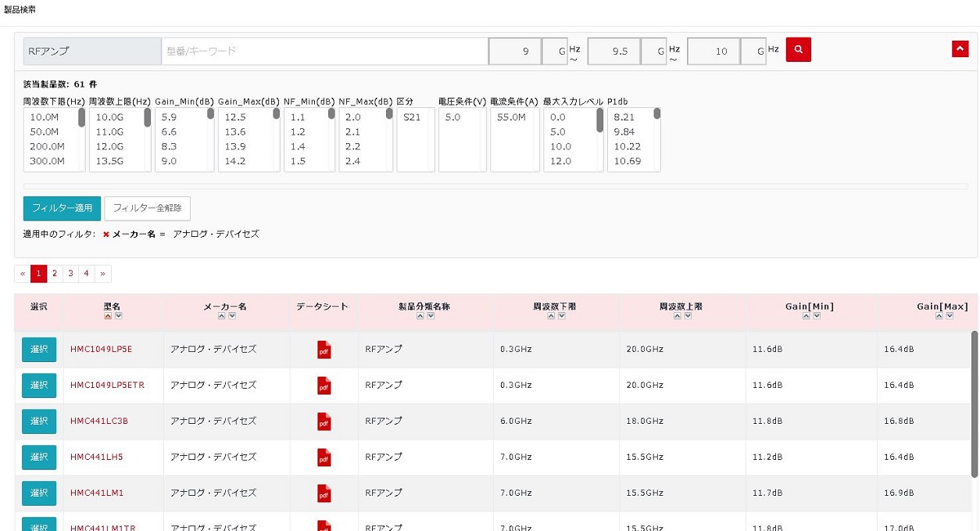Open the G unit selector after 10

coord(753,51)
